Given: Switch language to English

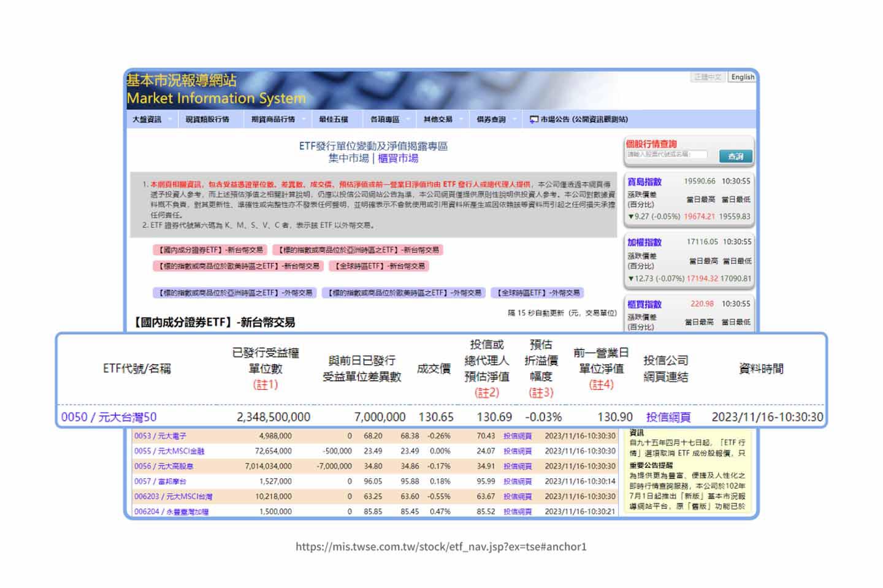Looking at the screenshot, I should pyautogui.click(x=743, y=77).
